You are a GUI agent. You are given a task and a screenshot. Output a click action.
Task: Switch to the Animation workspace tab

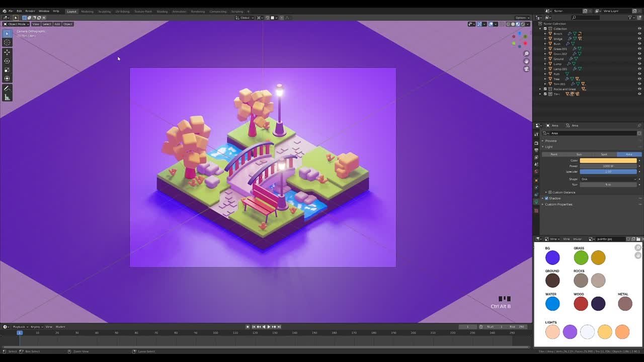(179, 11)
